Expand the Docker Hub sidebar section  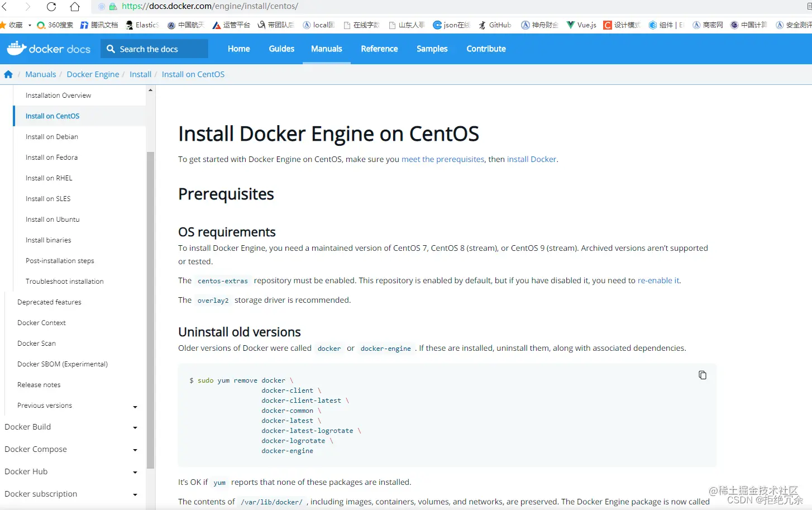[x=135, y=473]
